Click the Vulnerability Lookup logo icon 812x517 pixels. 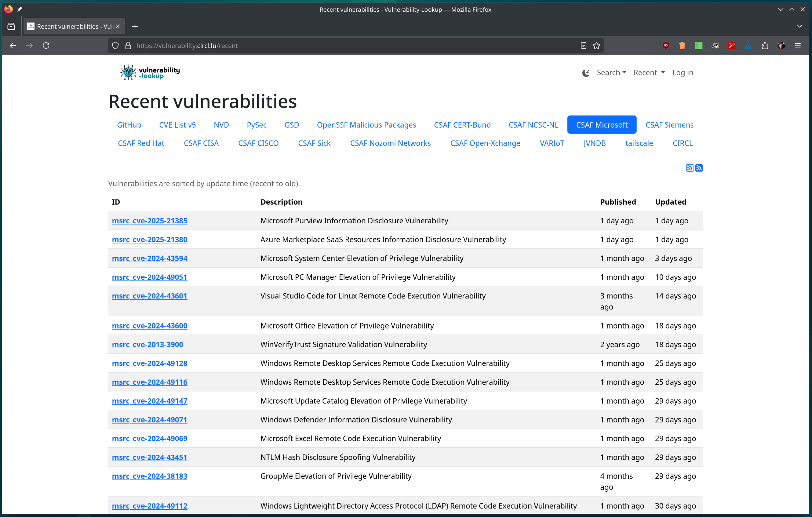[x=125, y=72]
